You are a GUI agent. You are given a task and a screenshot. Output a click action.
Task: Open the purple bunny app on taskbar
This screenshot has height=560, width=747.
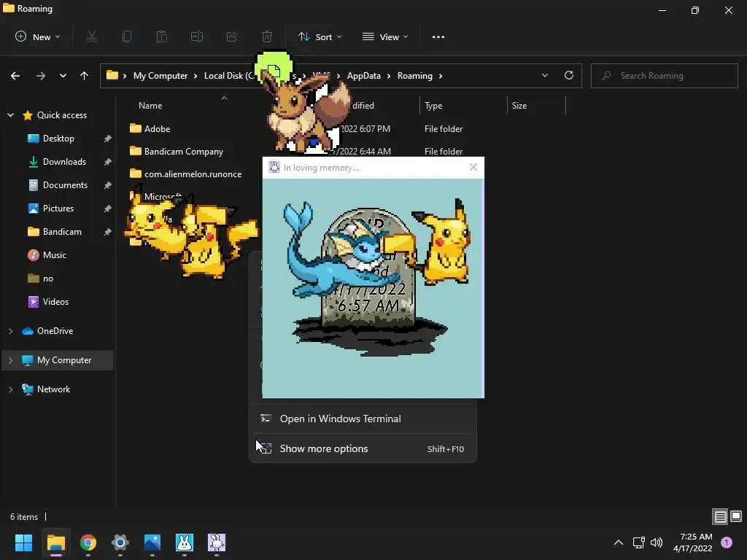pos(217,542)
